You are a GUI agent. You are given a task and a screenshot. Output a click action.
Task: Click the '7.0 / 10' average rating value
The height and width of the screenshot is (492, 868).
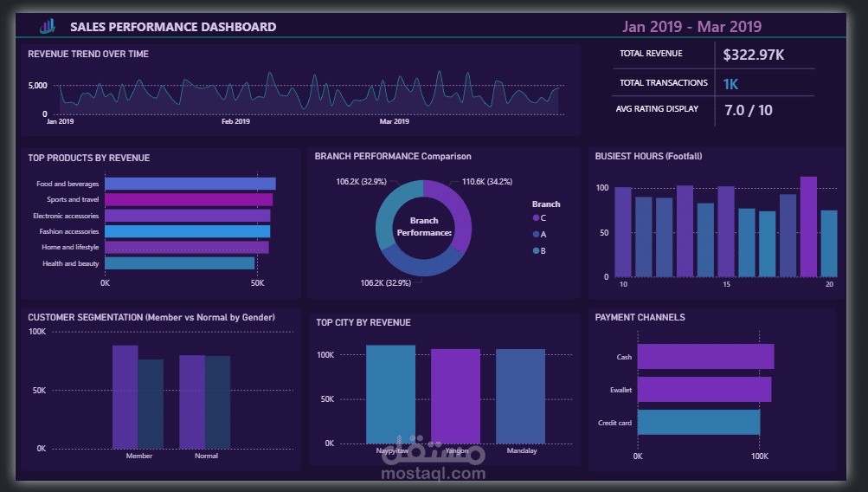[x=749, y=110]
